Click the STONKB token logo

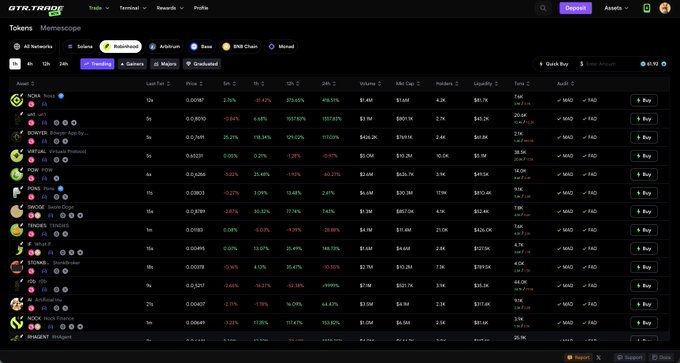[16, 267]
